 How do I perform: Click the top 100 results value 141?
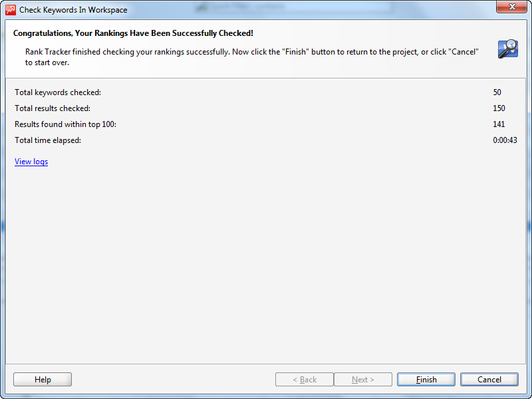[x=499, y=124]
